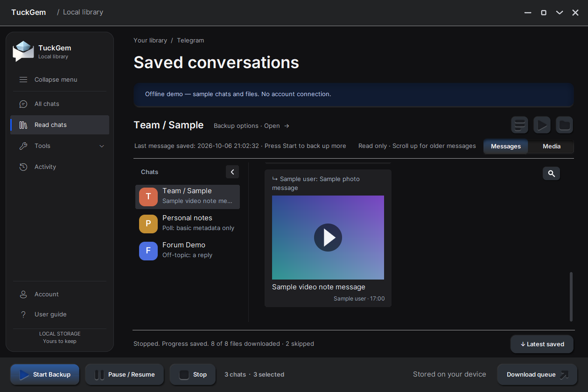
Task: Search messages with the magnifier button
Action: pos(551,174)
